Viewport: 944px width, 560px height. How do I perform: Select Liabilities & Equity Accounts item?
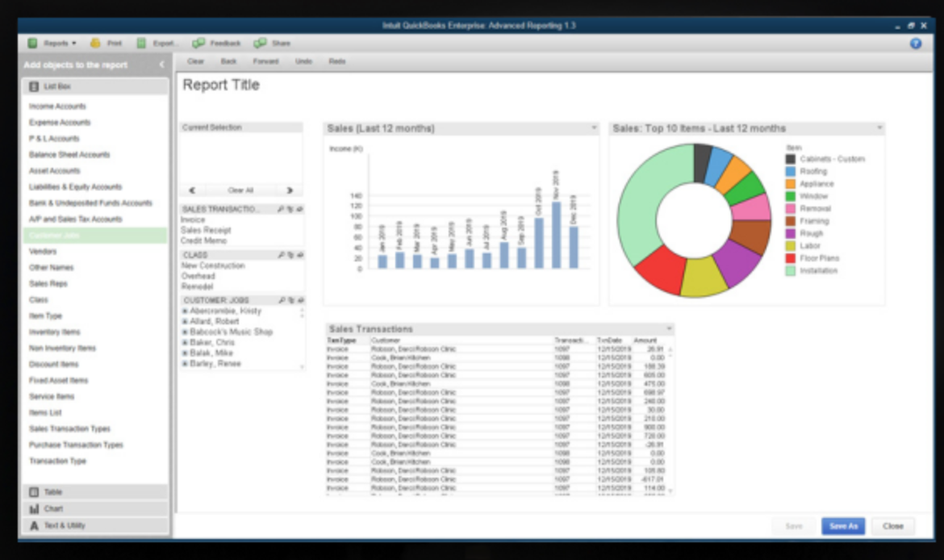[x=76, y=187]
